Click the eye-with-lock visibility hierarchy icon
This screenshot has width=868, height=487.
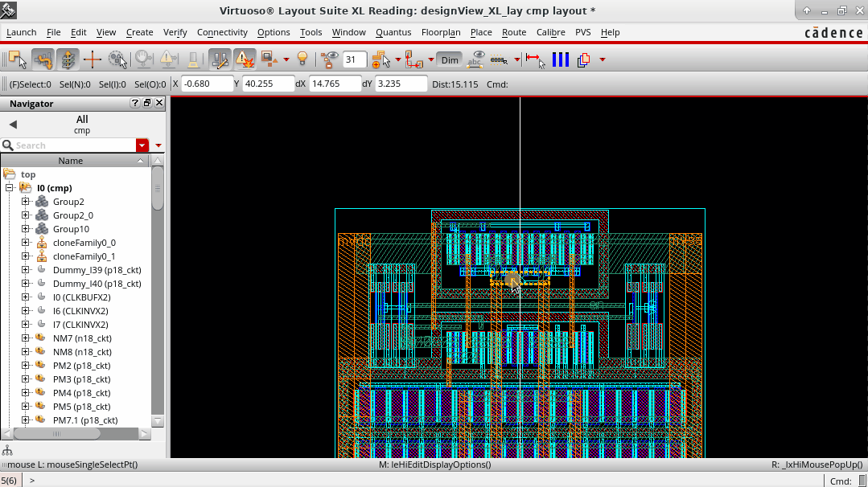coord(329,59)
